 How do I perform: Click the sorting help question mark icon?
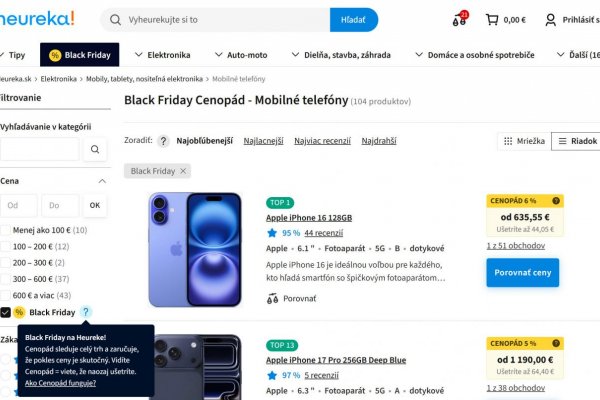[164, 141]
